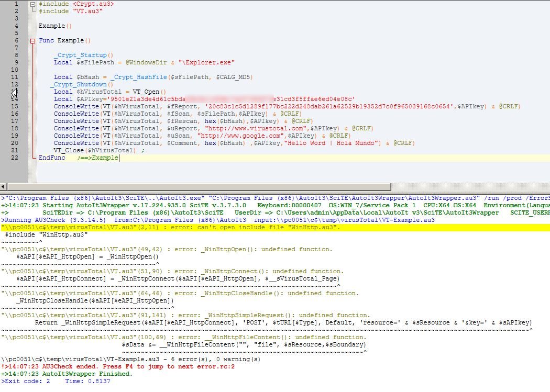
Task: Click the "Hello Word | Hola Mundo" string
Action: coord(331,143)
